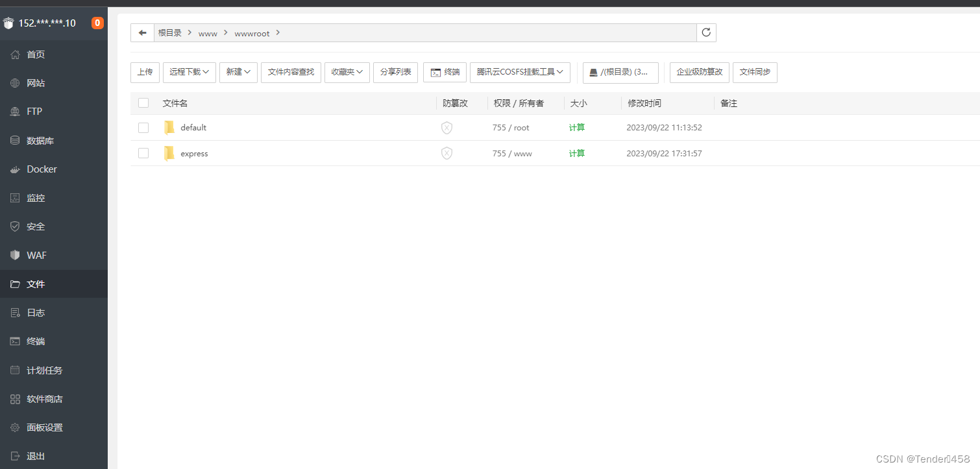Select the checkbox for the default folder
Image resolution: width=980 pixels, height=469 pixels.
coord(143,128)
